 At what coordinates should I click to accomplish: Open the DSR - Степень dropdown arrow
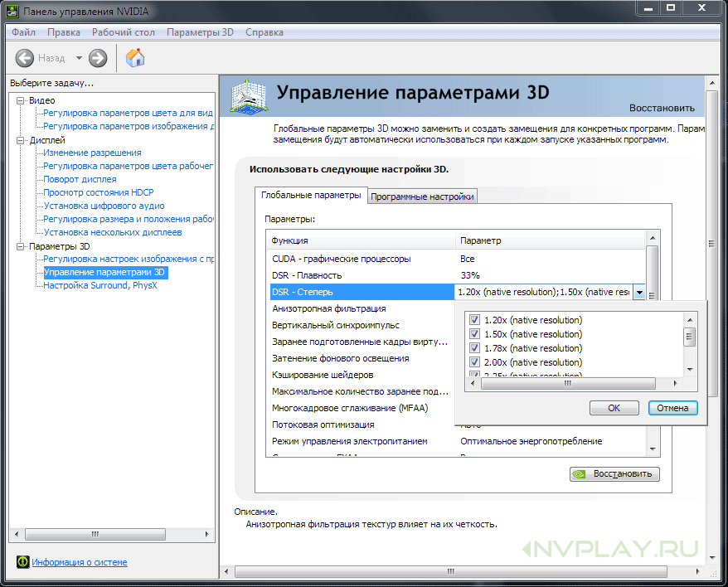click(x=639, y=292)
